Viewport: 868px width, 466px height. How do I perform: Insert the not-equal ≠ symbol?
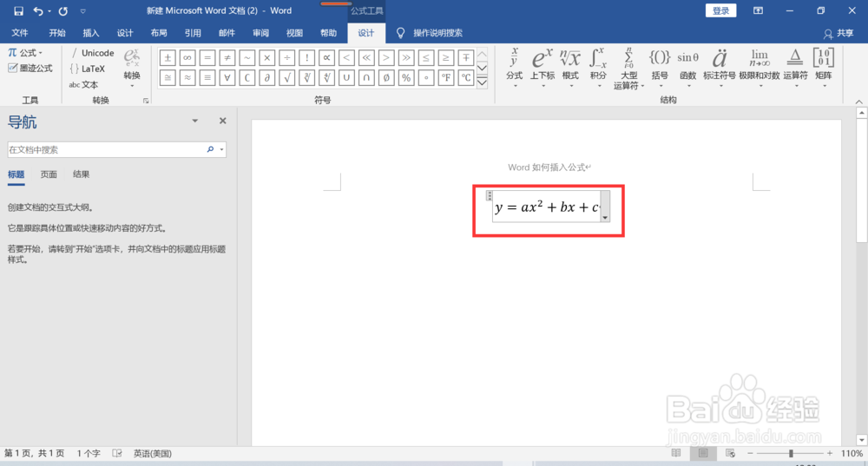point(227,57)
